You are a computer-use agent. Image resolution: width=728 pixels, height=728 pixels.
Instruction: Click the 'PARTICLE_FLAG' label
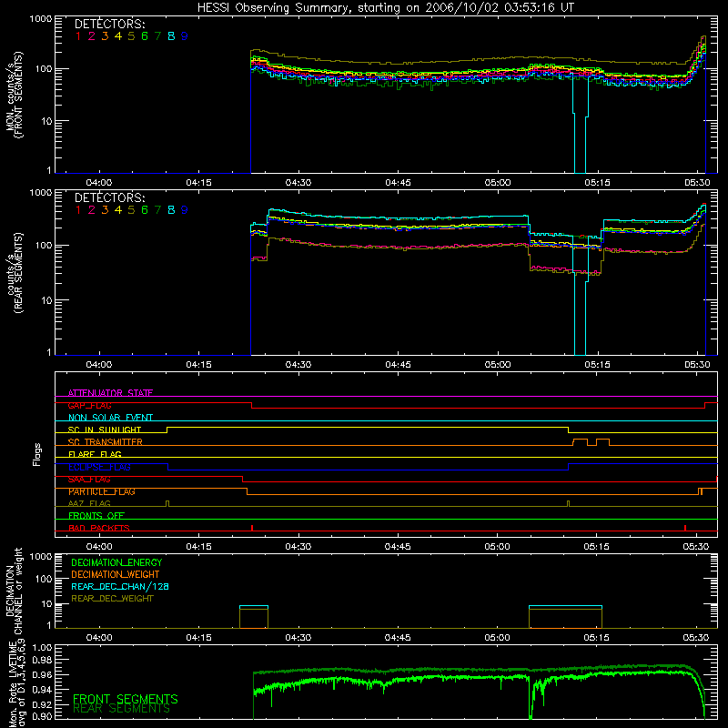coord(102,491)
